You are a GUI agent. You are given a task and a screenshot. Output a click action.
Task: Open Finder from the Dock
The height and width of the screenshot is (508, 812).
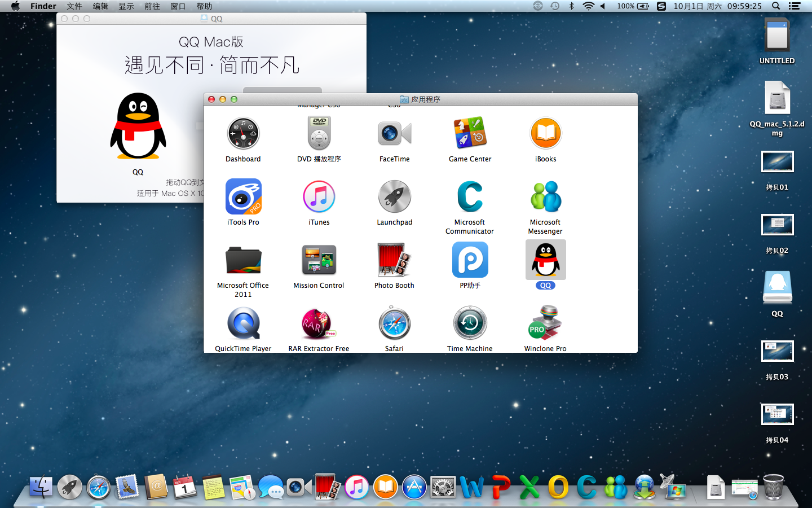[41, 487]
